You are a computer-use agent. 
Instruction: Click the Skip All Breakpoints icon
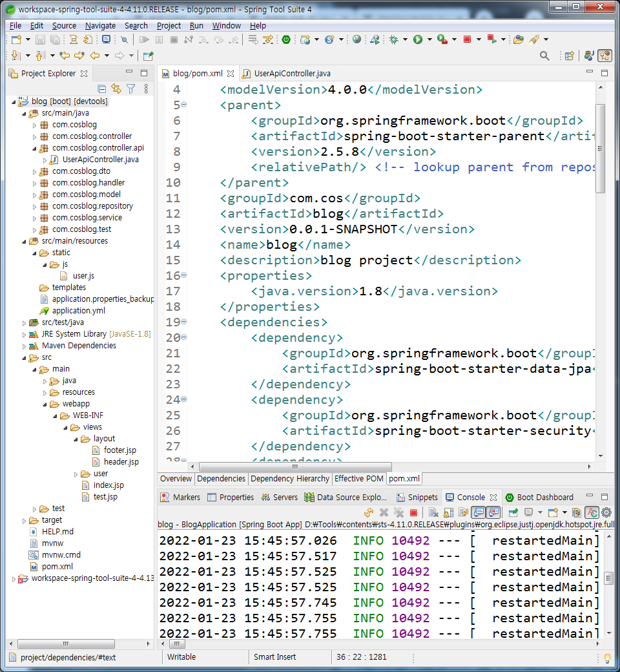point(124,40)
